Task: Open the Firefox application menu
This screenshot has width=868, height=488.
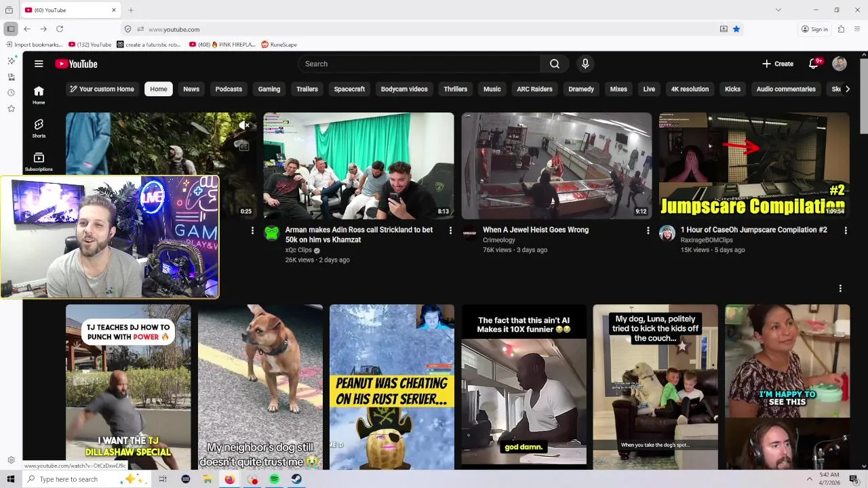Action: (857, 29)
